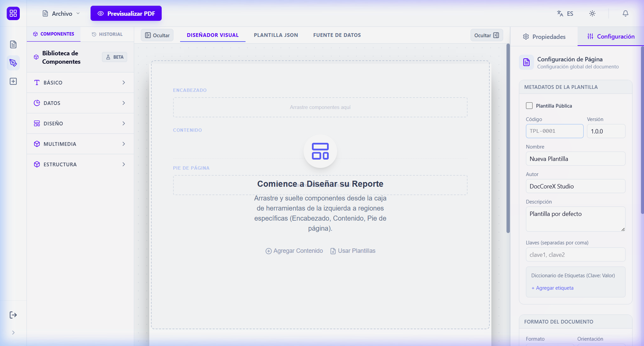The width and height of the screenshot is (644, 346).
Task: Click Usar Plantillas on canvas
Action: (353, 251)
